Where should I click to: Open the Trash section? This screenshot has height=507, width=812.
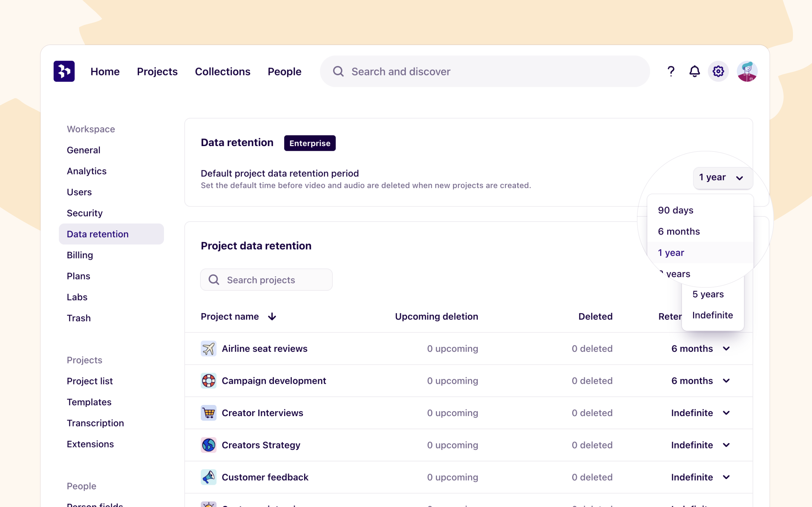pyautogui.click(x=79, y=318)
